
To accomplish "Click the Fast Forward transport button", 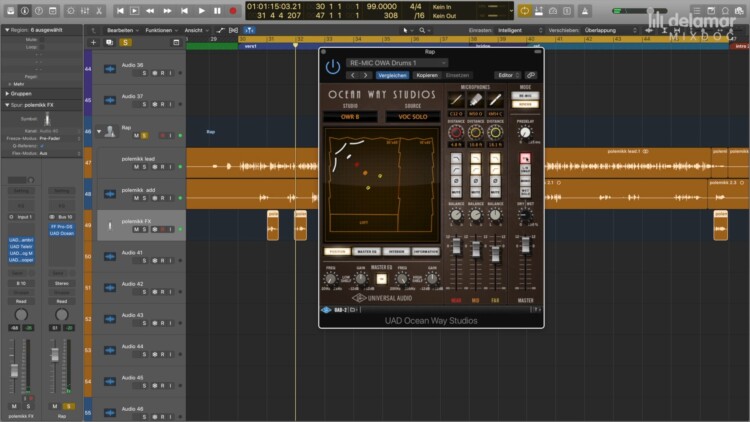I will 167,11.
